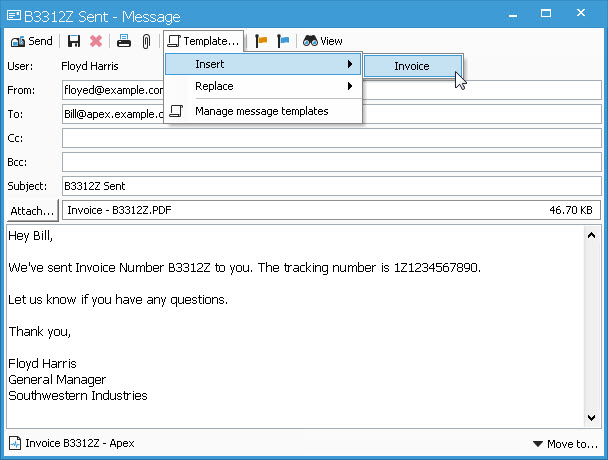The image size is (608, 460).
Task: Click the Send toolbar button
Action: coord(32,41)
